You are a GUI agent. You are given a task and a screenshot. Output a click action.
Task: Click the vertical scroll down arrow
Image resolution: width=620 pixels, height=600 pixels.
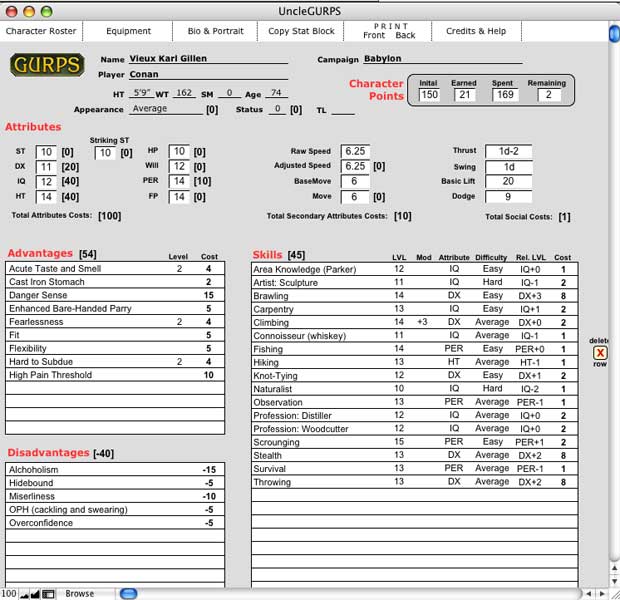[x=614, y=581]
